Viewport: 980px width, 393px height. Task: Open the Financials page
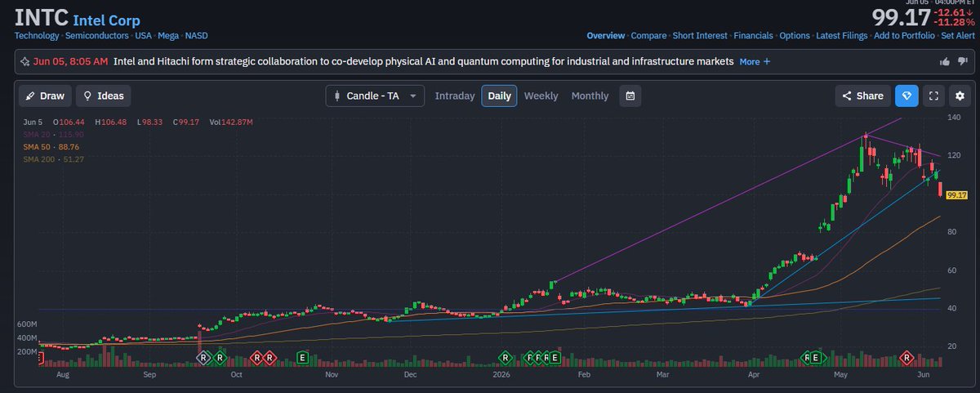(755, 36)
